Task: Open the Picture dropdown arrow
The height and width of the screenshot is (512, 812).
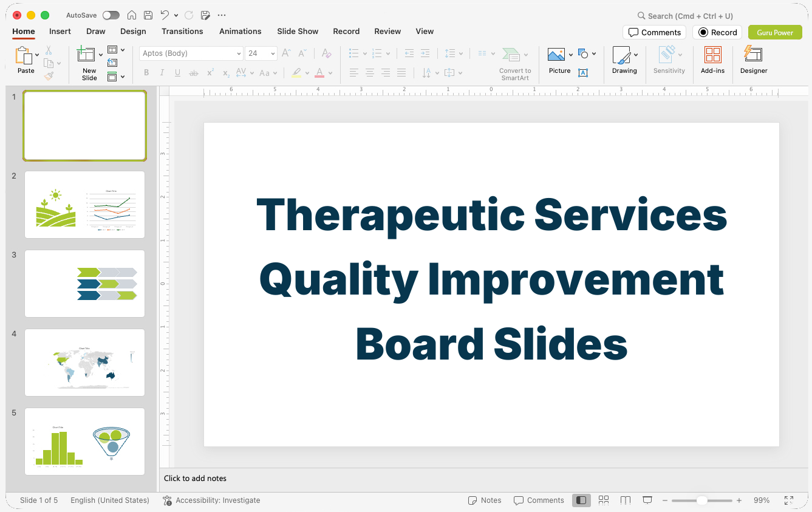Action: point(571,55)
